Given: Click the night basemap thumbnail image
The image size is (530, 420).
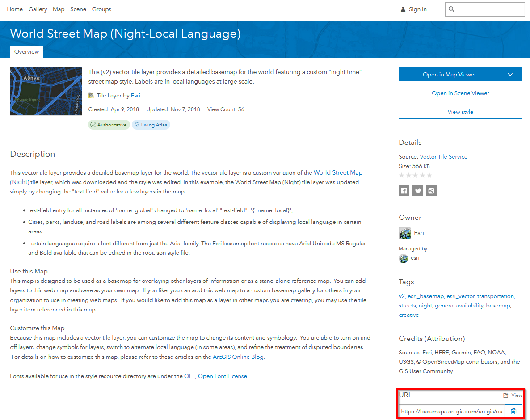Looking at the screenshot, I should coord(46,91).
